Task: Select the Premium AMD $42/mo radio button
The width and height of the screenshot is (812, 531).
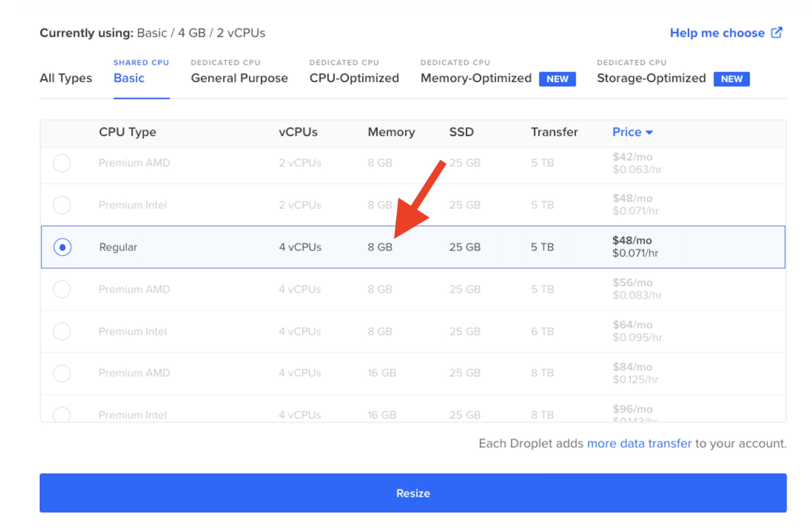Action: 62,163
